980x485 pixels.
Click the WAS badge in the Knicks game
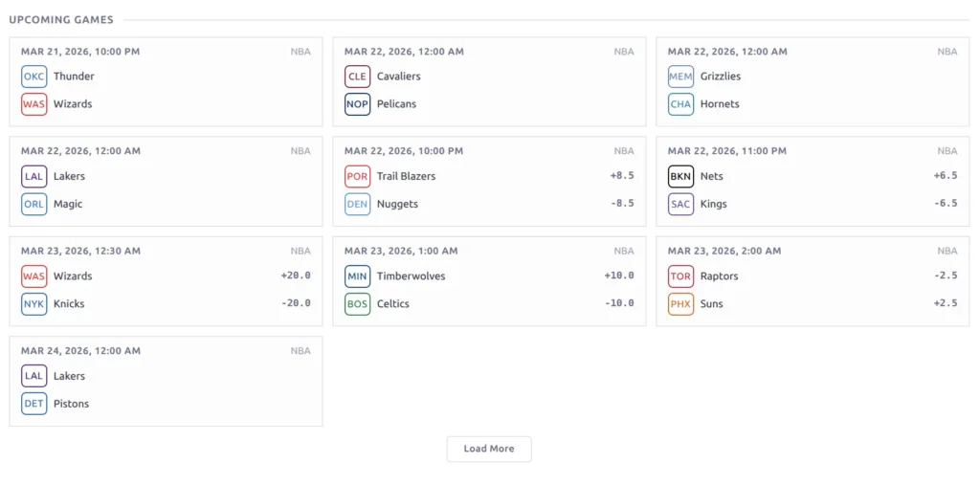(33, 276)
